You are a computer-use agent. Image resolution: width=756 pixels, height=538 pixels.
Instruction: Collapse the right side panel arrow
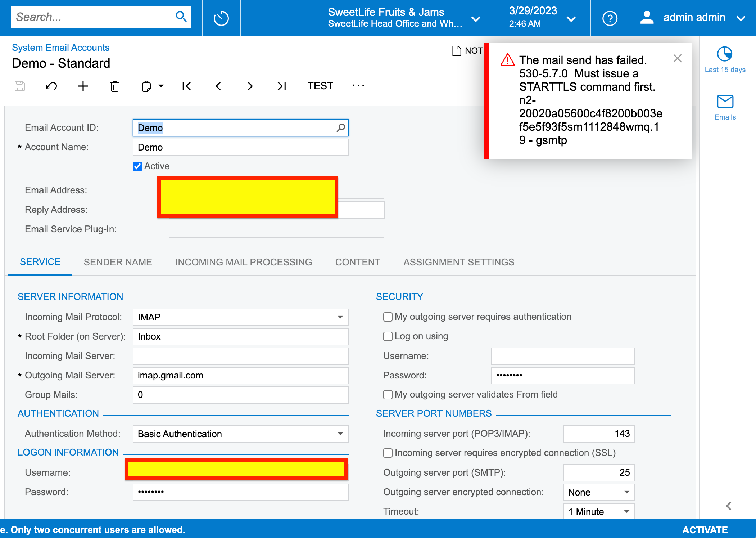point(729,506)
